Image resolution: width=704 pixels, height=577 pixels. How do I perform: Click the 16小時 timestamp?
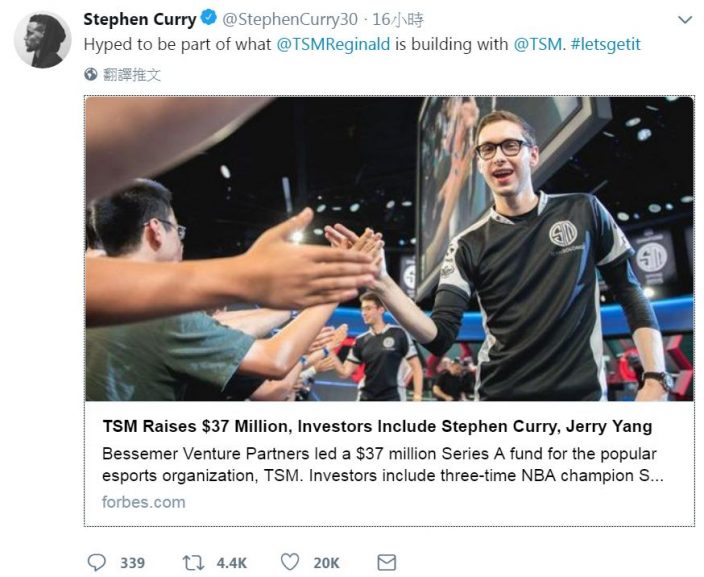pyautogui.click(x=398, y=19)
